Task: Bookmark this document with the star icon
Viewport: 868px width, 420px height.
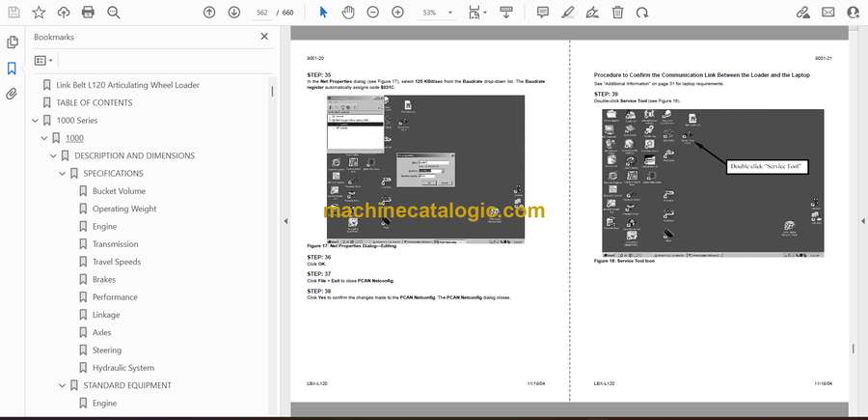Action: pos(39,13)
